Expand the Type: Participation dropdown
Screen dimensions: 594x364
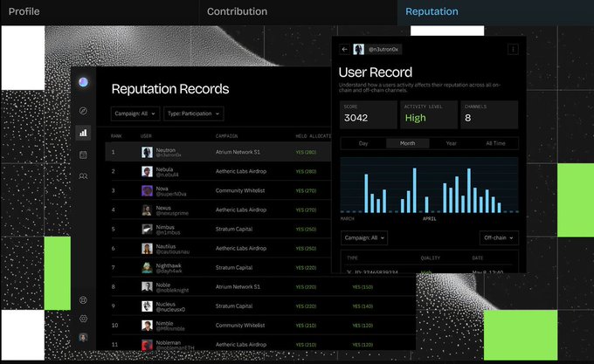click(194, 113)
